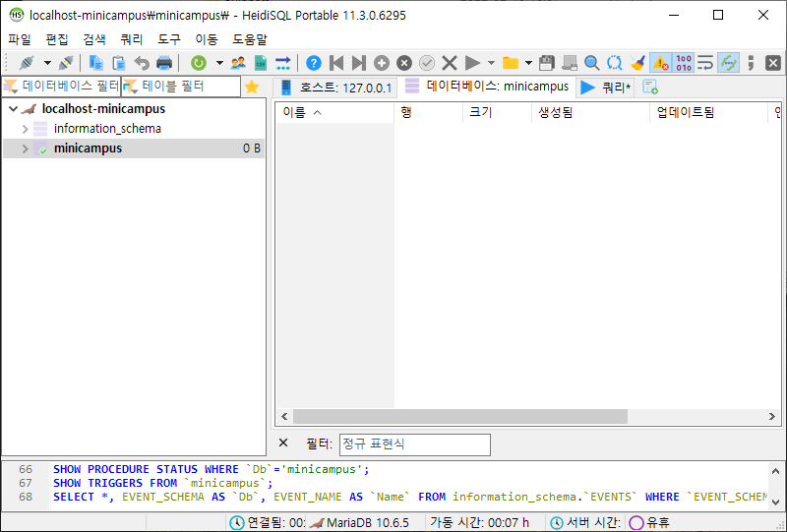Click the insert row plus icon
Viewport: 787px width, 532px height.
382,63
